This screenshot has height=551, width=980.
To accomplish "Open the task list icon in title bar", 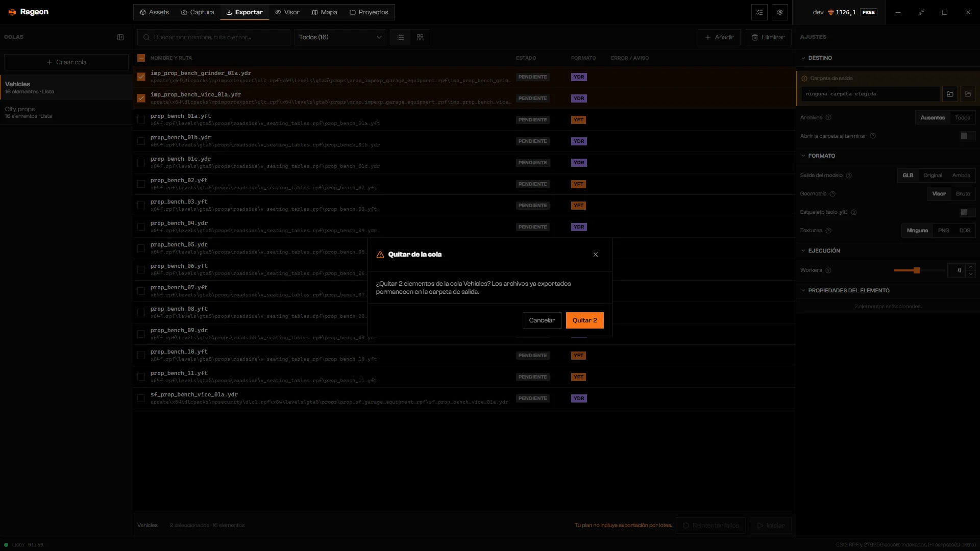I will 759,12.
